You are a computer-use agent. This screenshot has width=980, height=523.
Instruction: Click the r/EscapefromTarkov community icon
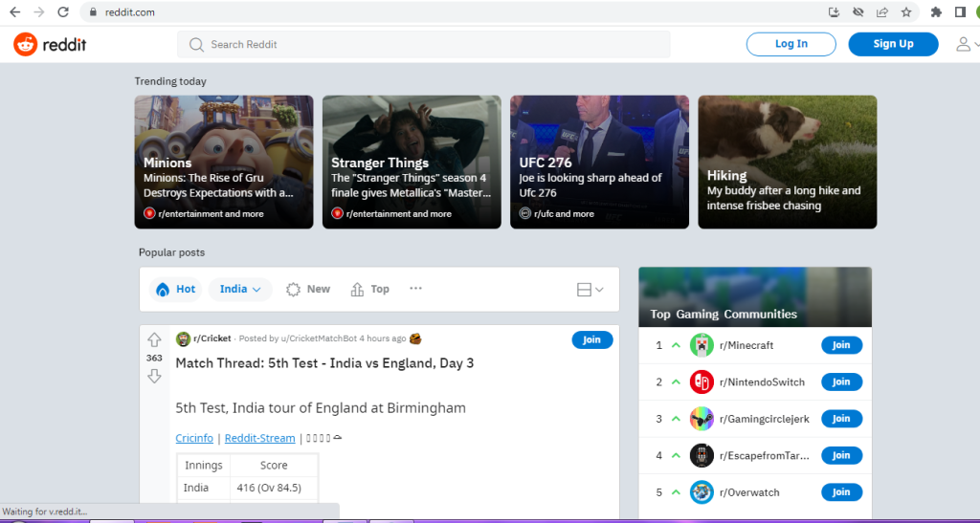tap(702, 456)
